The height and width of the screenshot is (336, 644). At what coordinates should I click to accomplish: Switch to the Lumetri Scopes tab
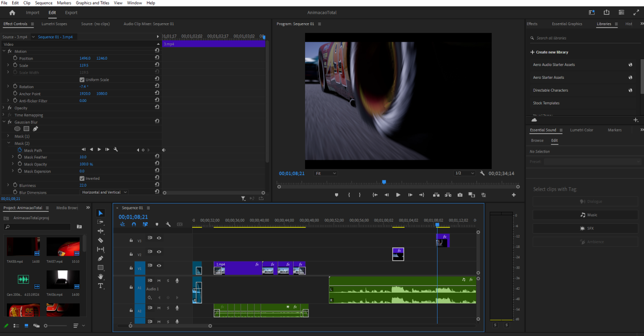(54, 24)
